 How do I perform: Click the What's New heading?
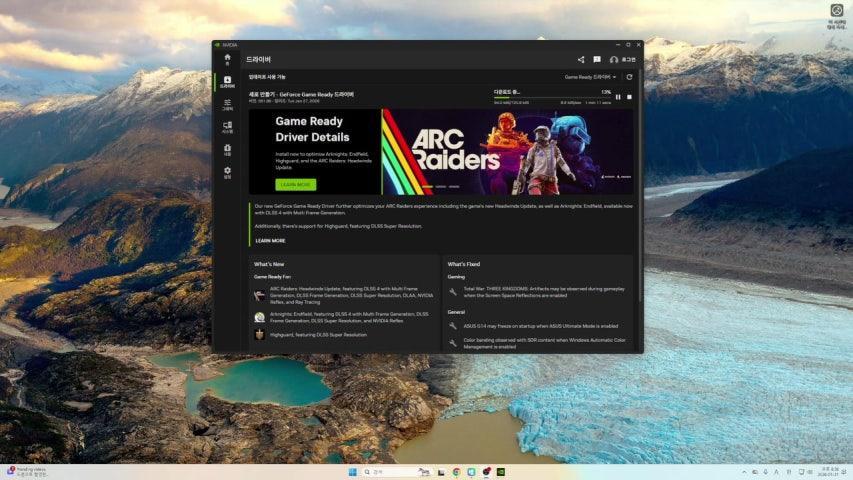pos(269,264)
